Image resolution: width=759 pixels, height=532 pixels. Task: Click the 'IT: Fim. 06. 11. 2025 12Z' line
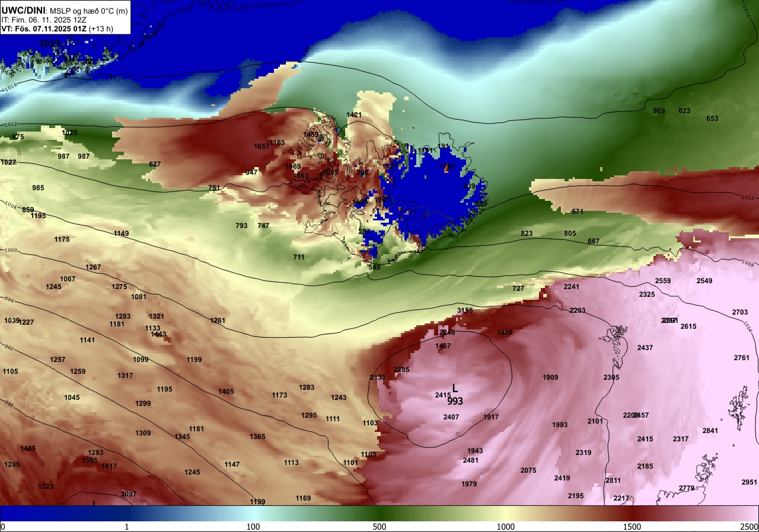(43, 20)
